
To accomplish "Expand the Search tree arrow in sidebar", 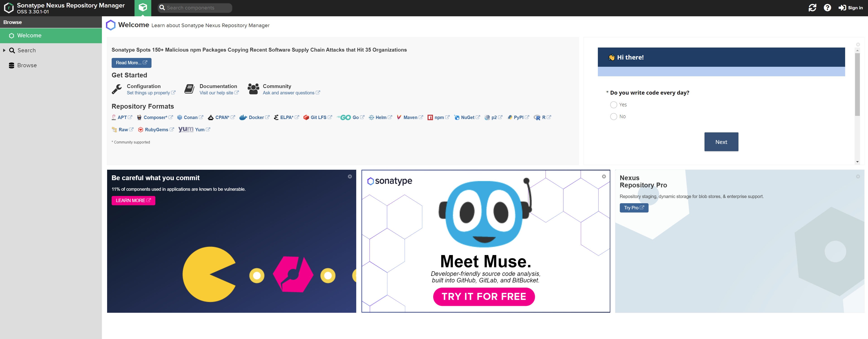I will 4,50.
